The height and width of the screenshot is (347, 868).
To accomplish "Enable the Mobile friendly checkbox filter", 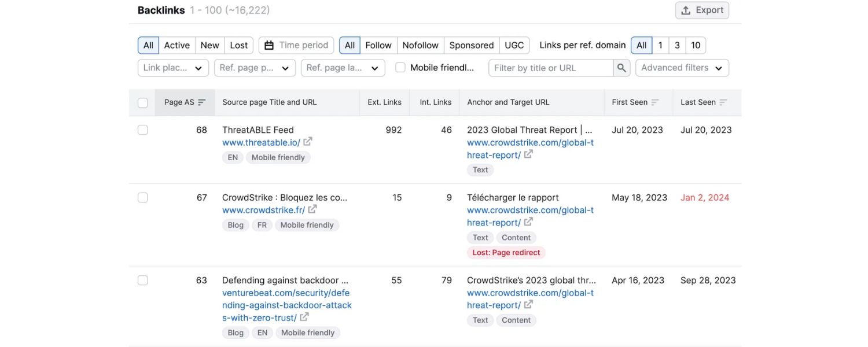I will tap(400, 67).
